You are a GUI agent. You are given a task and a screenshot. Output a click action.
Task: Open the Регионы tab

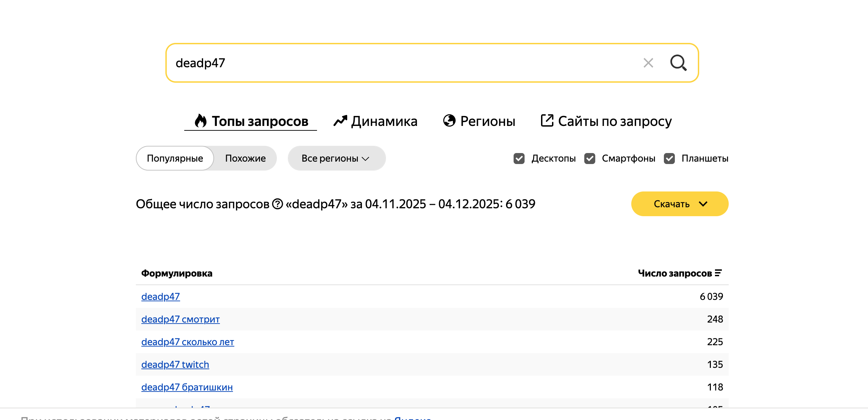[x=487, y=121]
